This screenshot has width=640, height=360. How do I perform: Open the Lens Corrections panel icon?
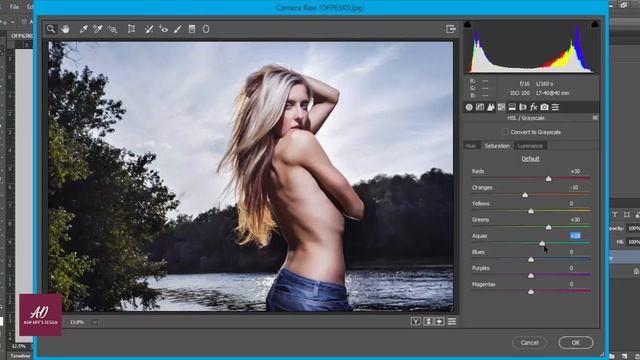coord(523,107)
